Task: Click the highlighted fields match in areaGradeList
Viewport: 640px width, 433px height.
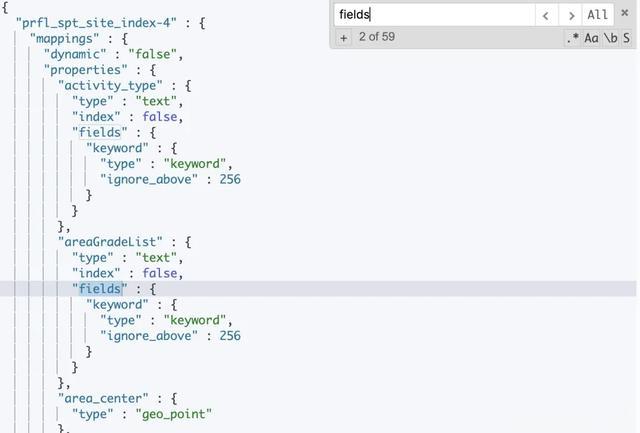Action: (x=100, y=289)
